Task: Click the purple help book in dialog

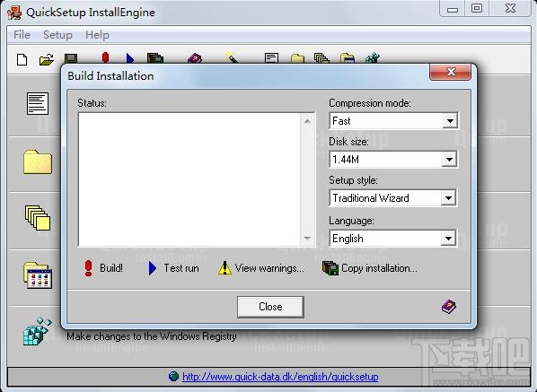Action: [x=449, y=307]
